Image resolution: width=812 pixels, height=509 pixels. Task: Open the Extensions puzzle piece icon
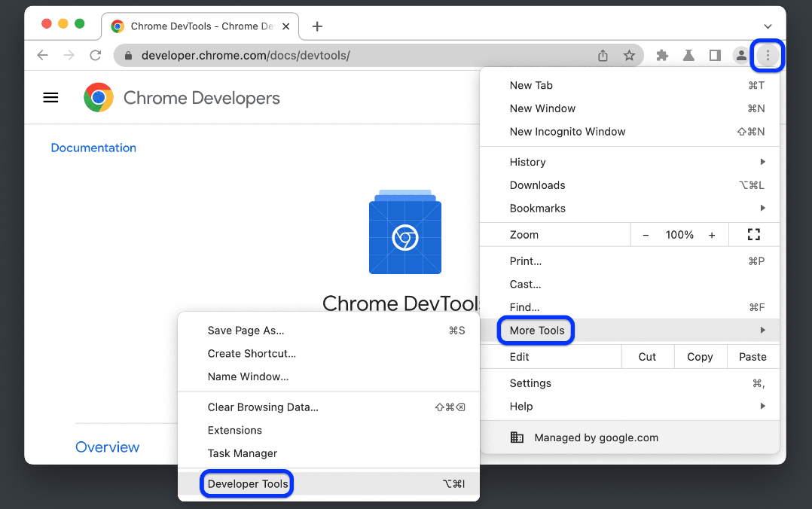(662, 55)
